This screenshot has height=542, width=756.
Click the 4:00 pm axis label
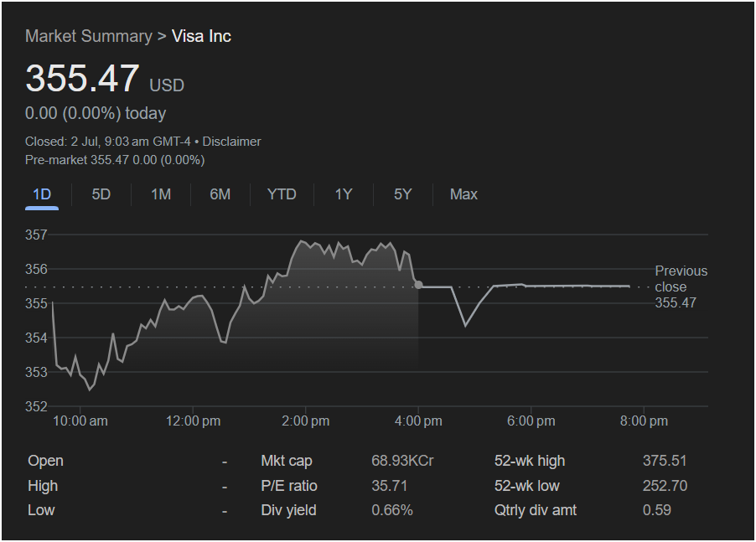click(x=418, y=421)
